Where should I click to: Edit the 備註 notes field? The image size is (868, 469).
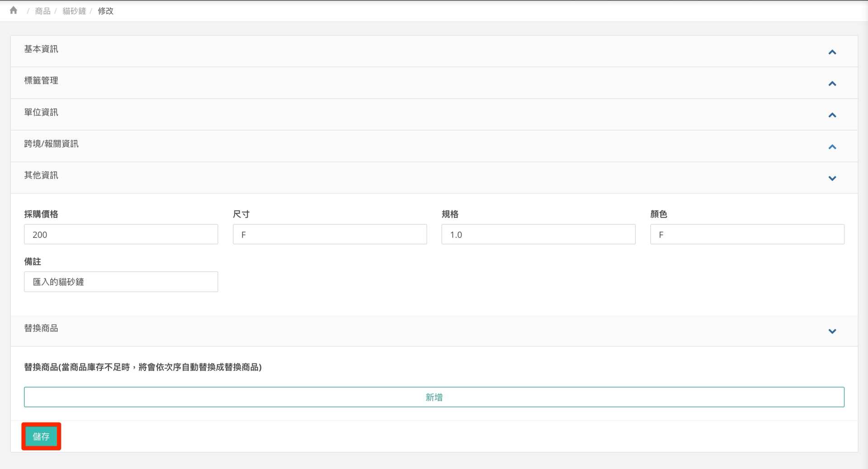[121, 282]
